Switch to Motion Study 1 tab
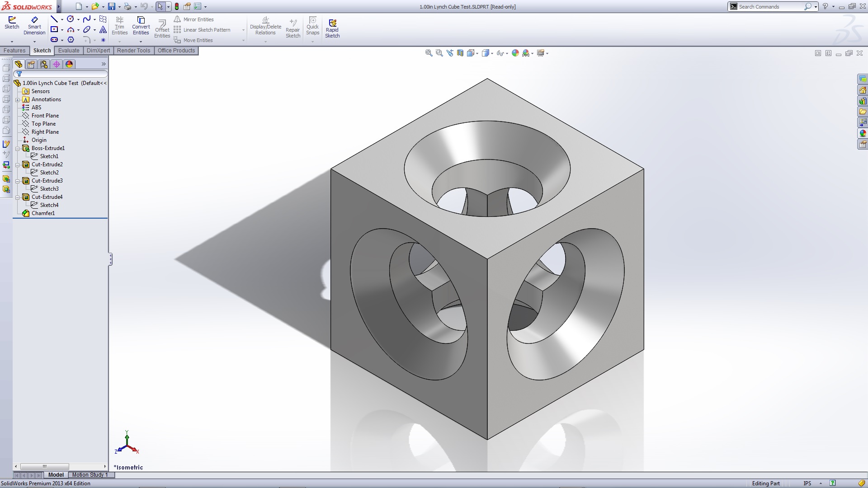The width and height of the screenshot is (868, 488). coord(90,475)
